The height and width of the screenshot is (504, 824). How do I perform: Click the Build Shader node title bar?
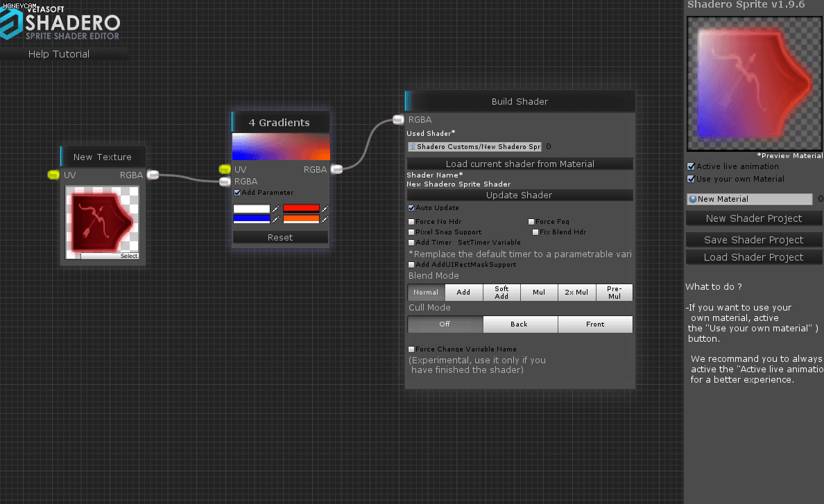pyautogui.click(x=520, y=101)
